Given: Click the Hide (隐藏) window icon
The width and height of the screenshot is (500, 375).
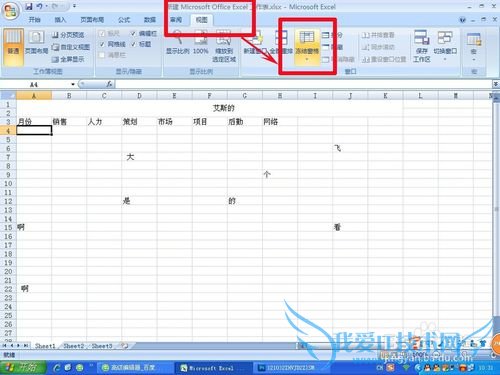Looking at the screenshot, I should point(326,47).
